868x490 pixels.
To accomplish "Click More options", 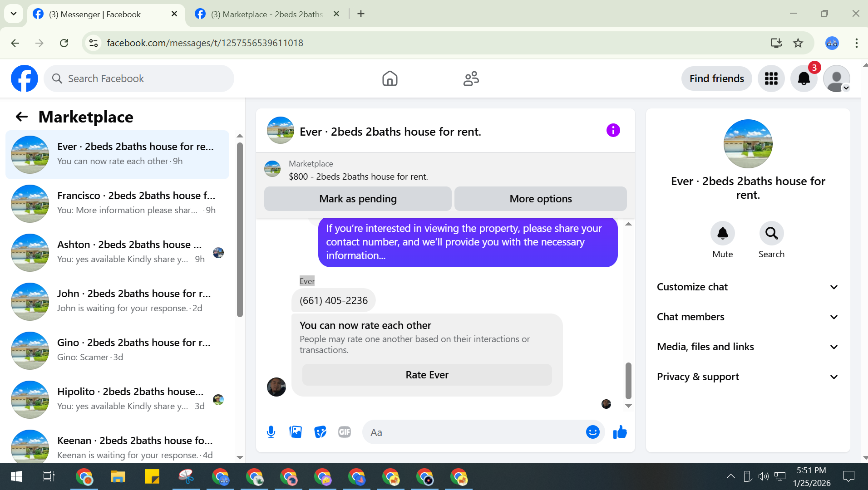I will [540, 199].
